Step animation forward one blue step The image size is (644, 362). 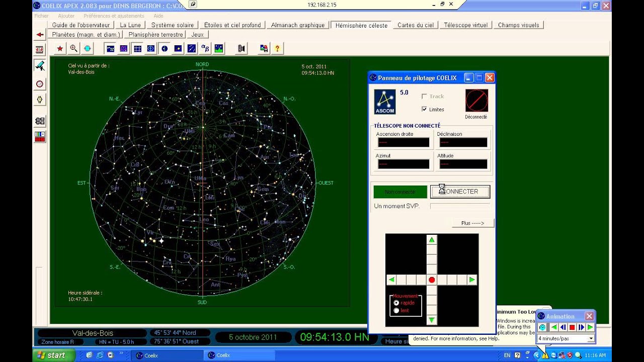[x=581, y=327]
